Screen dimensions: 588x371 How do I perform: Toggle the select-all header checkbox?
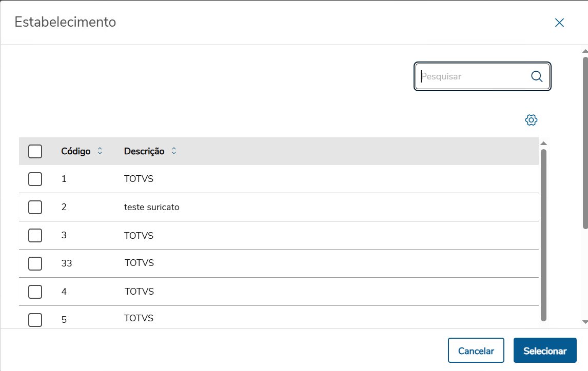(35, 151)
